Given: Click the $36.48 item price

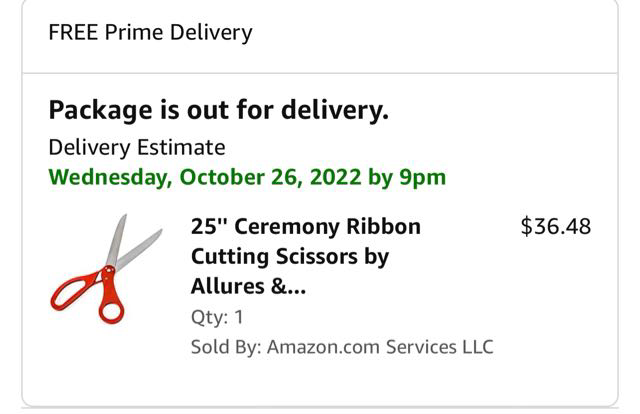Looking at the screenshot, I should pyautogui.click(x=556, y=226).
